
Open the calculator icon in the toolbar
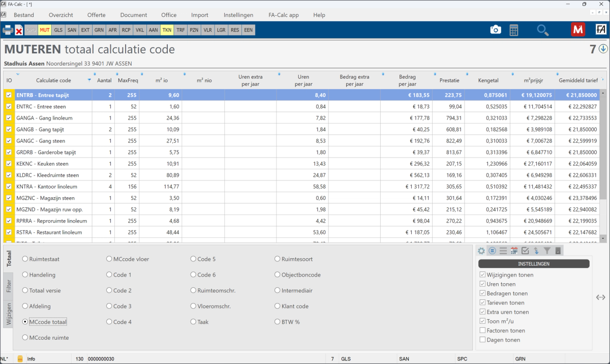point(514,30)
